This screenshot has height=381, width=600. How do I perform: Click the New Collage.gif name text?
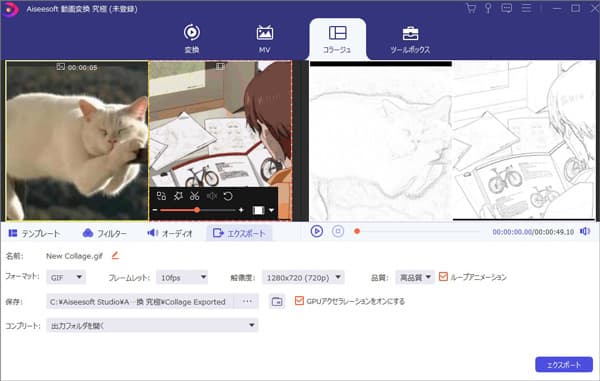74,256
